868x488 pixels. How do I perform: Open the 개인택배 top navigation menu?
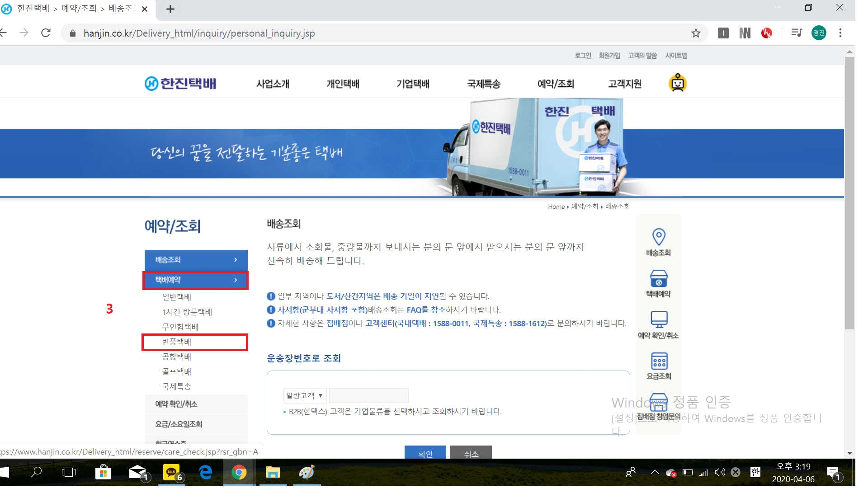click(x=343, y=84)
